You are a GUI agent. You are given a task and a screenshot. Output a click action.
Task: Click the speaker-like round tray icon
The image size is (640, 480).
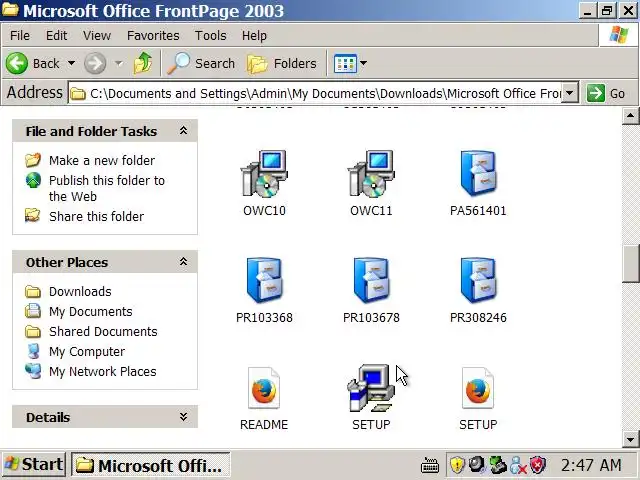tap(477, 464)
